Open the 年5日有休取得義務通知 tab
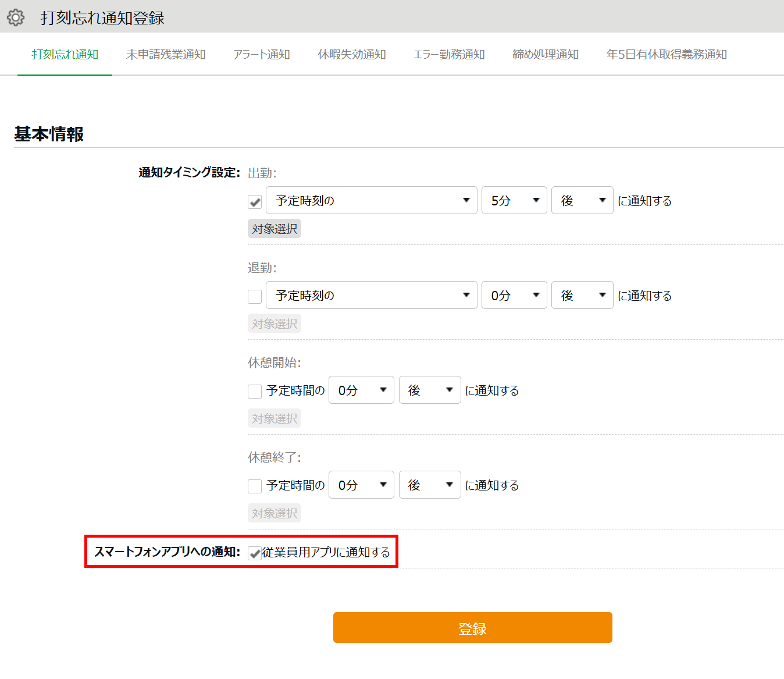The width and height of the screenshot is (784, 679). click(667, 54)
